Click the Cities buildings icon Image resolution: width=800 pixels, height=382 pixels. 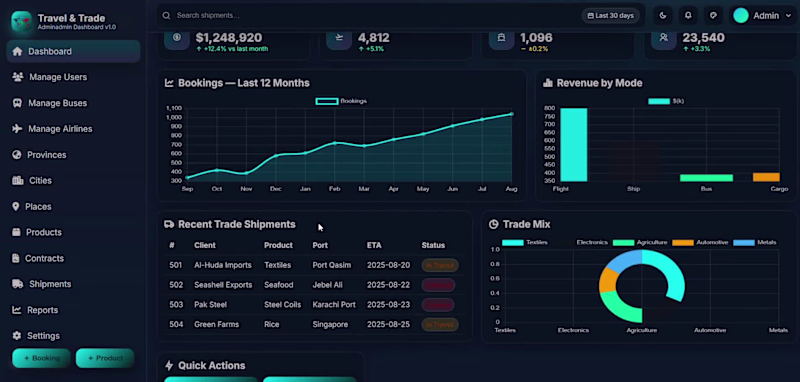click(18, 180)
